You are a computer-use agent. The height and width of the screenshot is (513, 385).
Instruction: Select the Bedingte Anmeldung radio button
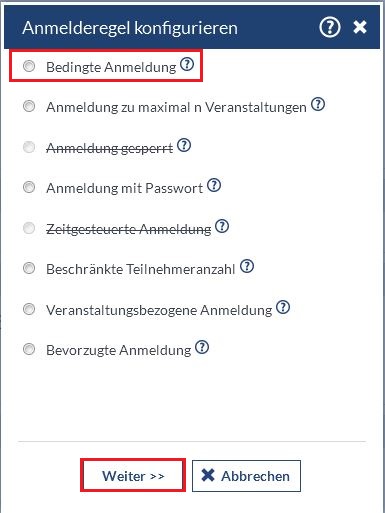[29, 66]
